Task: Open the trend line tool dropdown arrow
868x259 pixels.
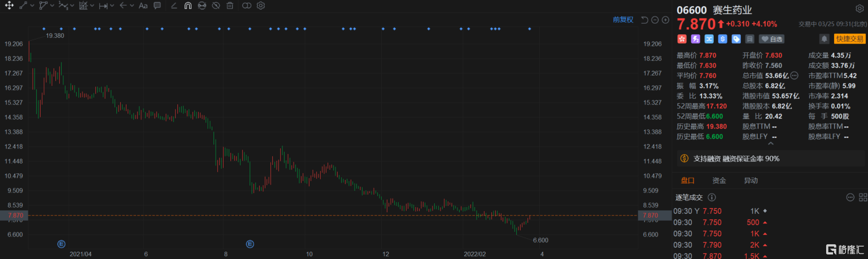Action: 32,6
